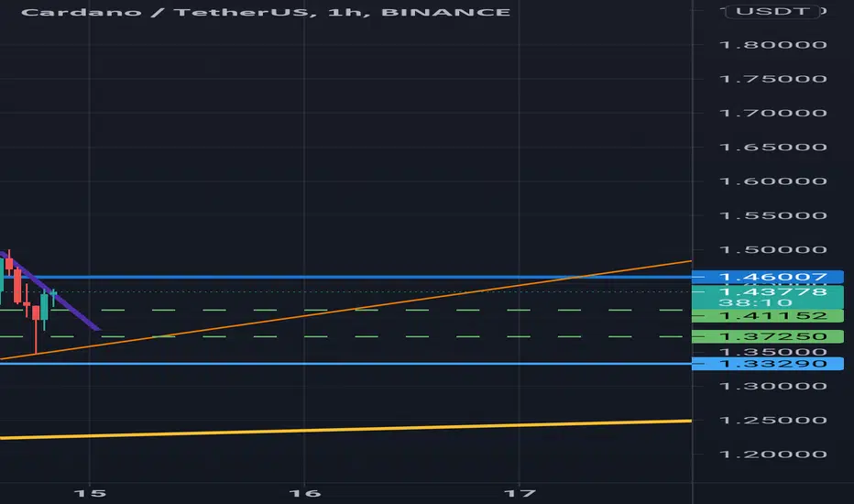Click the 38:10 countdown timer label
Image resolution: width=854 pixels, height=504 pixels.
click(x=755, y=303)
